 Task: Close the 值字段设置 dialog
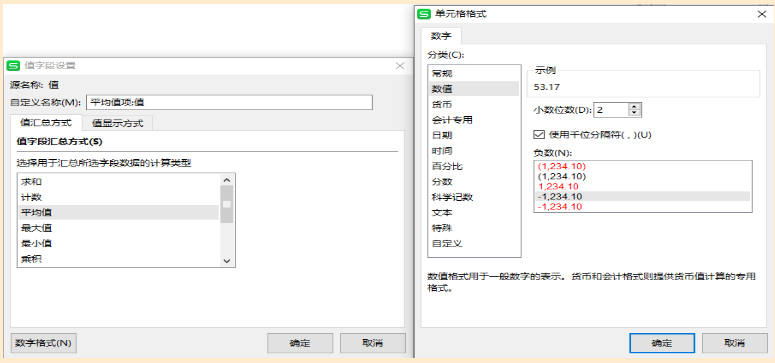pyautogui.click(x=400, y=66)
